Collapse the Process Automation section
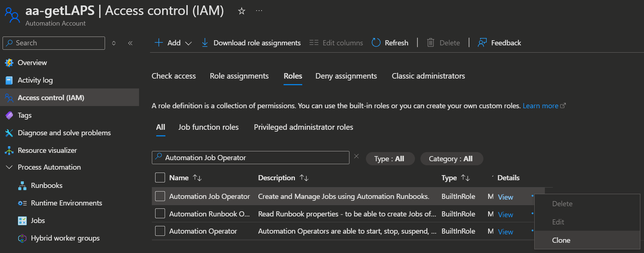This screenshot has width=644, height=253. 9,167
